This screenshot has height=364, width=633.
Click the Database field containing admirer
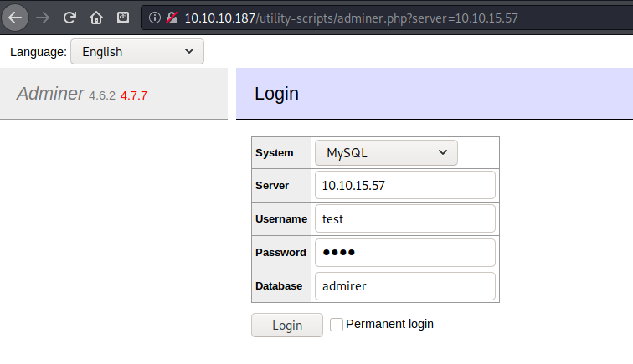pyautogui.click(x=404, y=286)
